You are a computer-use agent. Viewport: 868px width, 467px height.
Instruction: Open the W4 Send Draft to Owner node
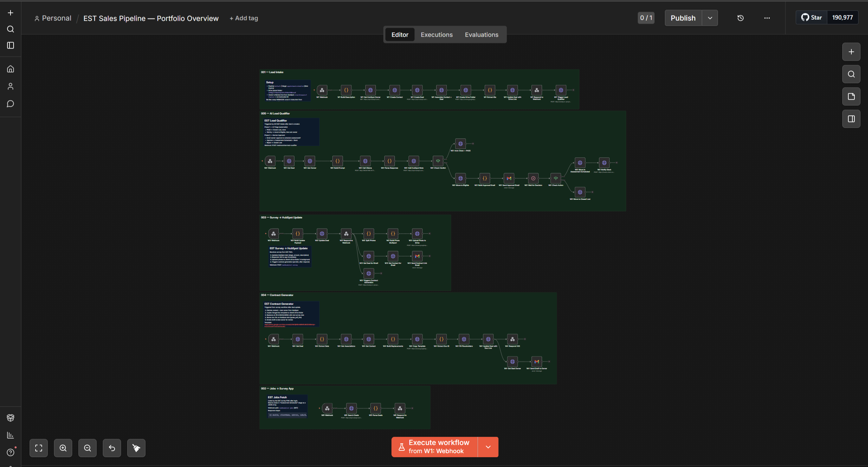click(x=537, y=362)
